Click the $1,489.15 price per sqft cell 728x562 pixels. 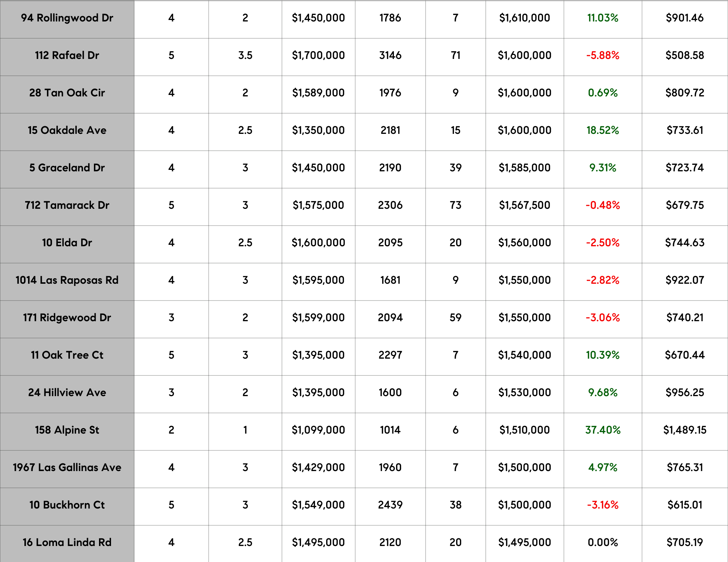tap(684, 430)
